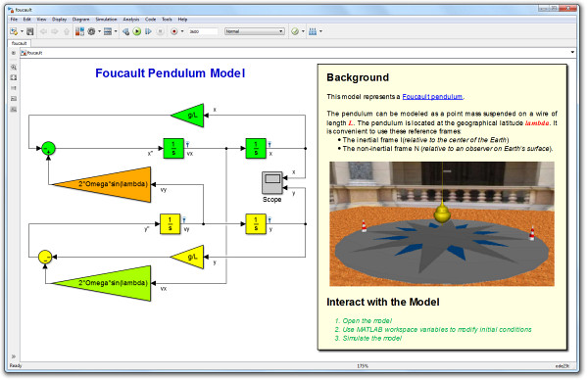This screenshot has width=588, height=380.
Task: Click the Step Forward icon
Action: tap(148, 31)
